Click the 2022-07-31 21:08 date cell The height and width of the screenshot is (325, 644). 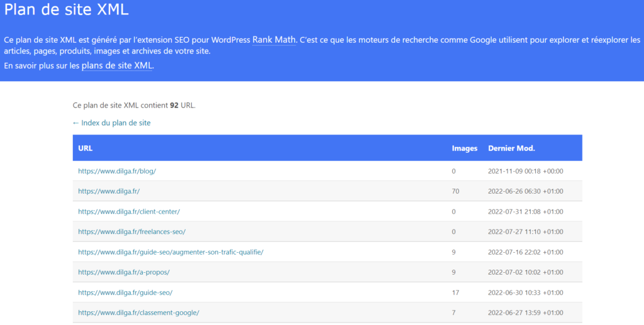coord(525,211)
